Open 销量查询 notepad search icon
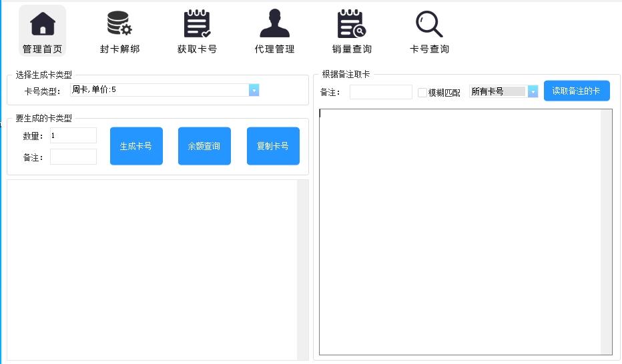The height and width of the screenshot is (364, 622). tap(351, 24)
